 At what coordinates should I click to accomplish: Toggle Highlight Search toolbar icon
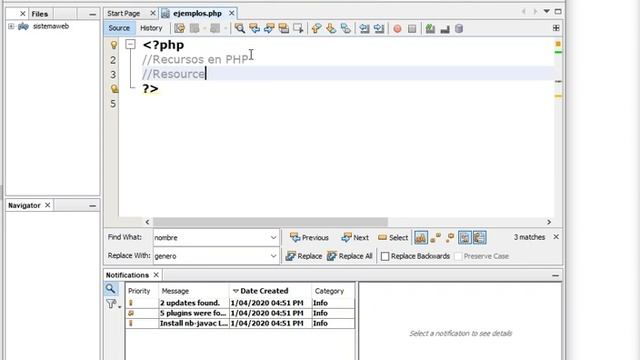click(x=284, y=29)
